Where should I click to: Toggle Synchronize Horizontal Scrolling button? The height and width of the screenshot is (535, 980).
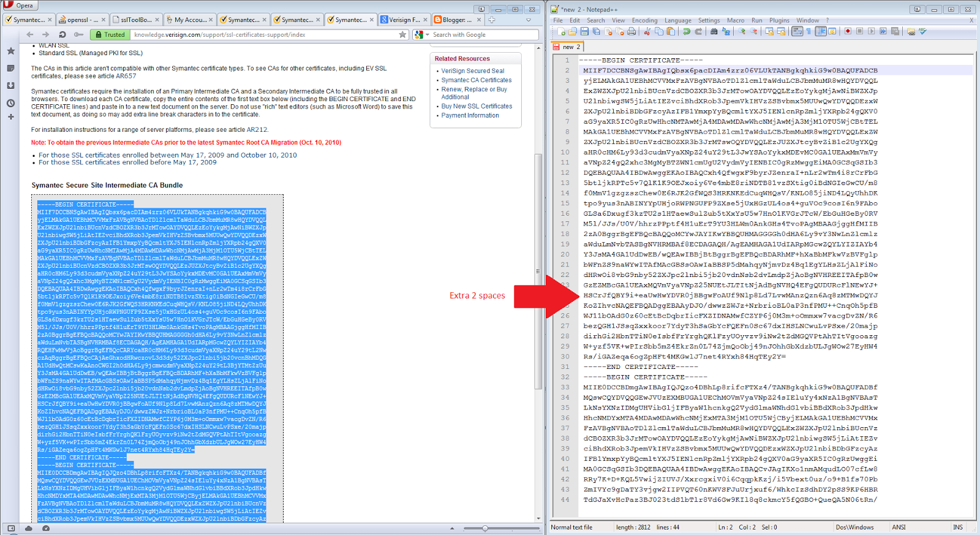pos(782,31)
